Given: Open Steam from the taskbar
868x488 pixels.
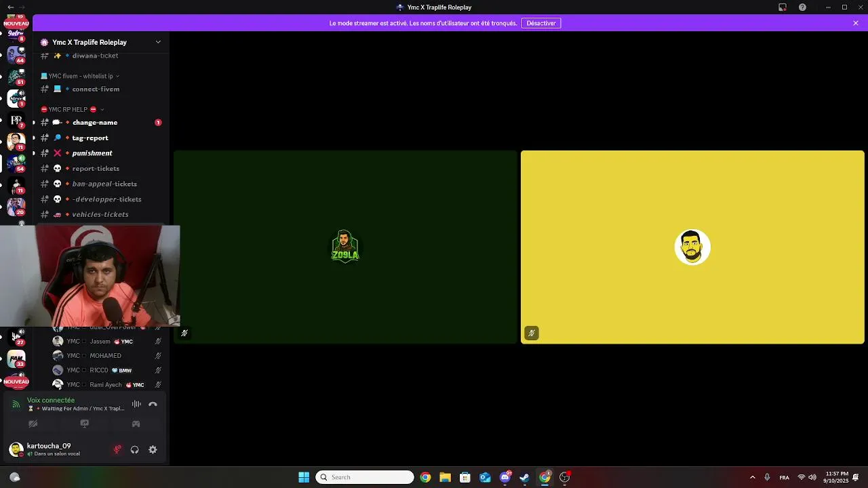Looking at the screenshot, I should [525, 477].
